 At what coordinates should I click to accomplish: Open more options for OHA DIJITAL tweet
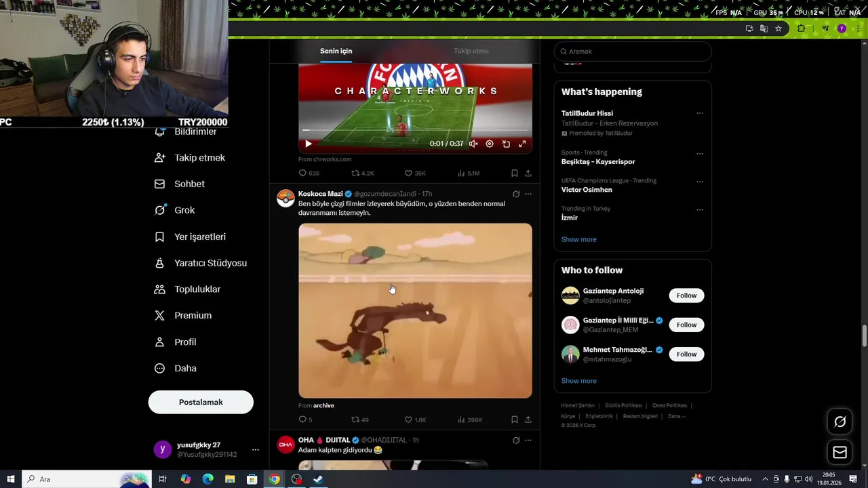pyautogui.click(x=528, y=440)
